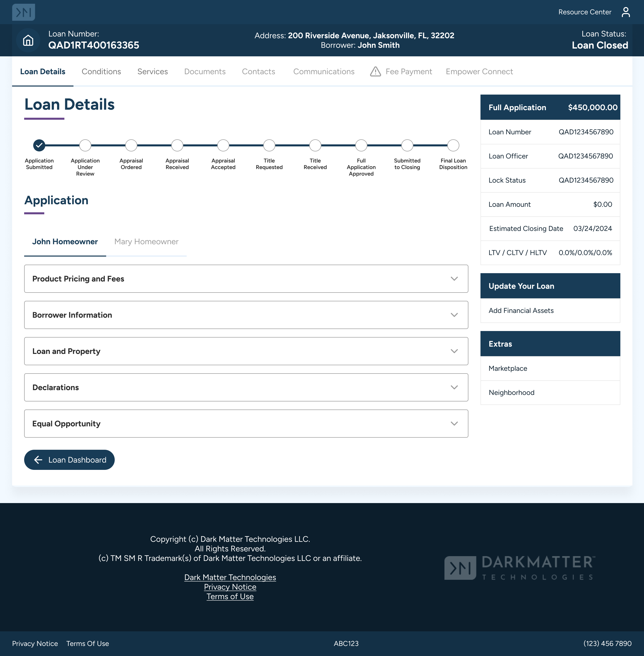The height and width of the screenshot is (656, 644).
Task: Click the Dark Matter Technologies footer logo
Action: (519, 568)
